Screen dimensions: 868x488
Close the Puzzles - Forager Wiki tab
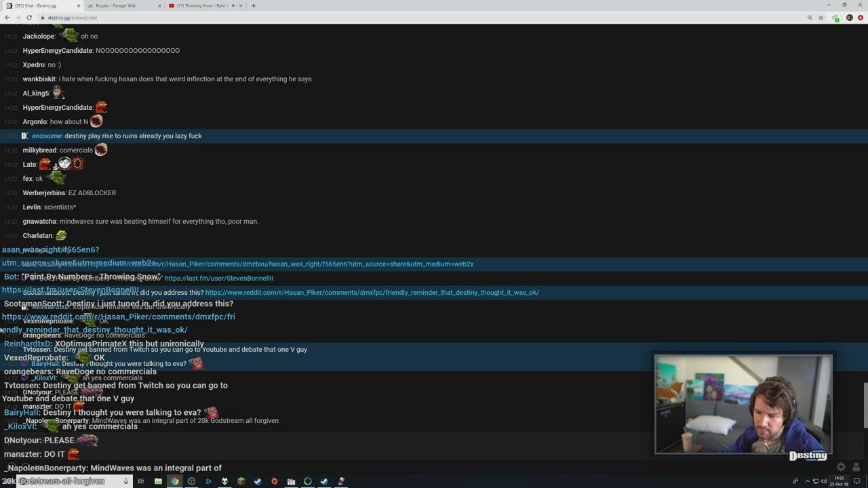[x=160, y=5]
